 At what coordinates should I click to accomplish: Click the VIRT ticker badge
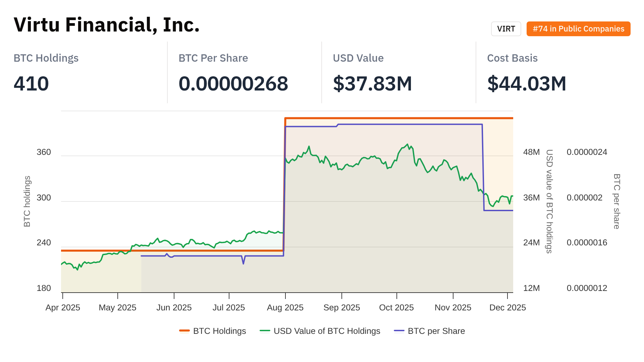(x=506, y=29)
